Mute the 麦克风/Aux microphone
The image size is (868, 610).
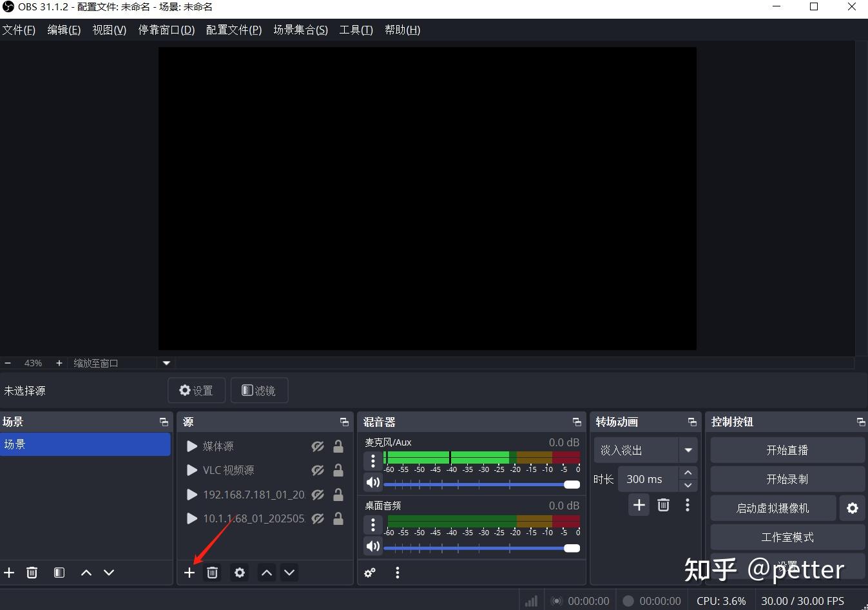[372, 482]
